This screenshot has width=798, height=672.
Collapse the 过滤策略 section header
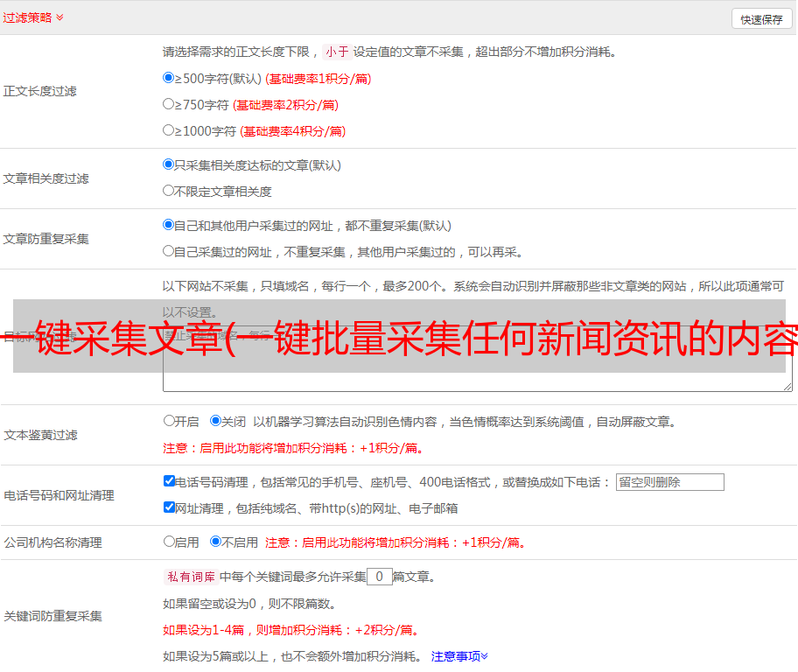(32, 17)
